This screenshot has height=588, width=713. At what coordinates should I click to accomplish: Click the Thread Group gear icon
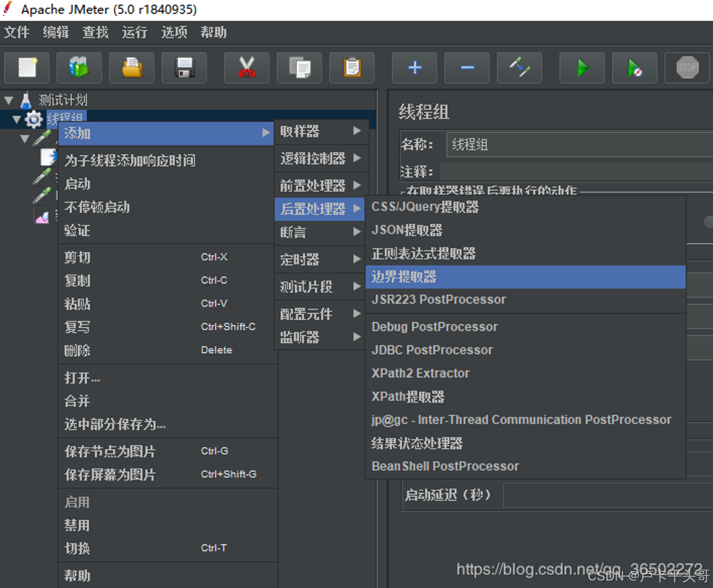tap(33, 120)
